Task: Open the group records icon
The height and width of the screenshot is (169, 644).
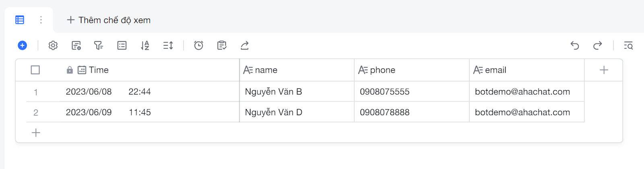Action: (x=122, y=46)
